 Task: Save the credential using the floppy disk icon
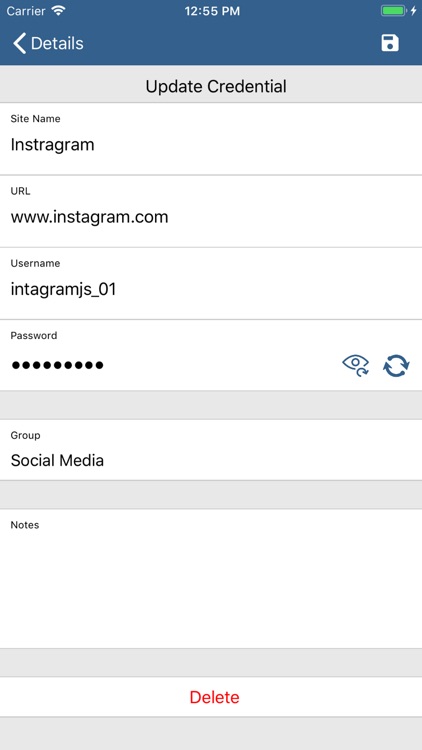coord(390,43)
